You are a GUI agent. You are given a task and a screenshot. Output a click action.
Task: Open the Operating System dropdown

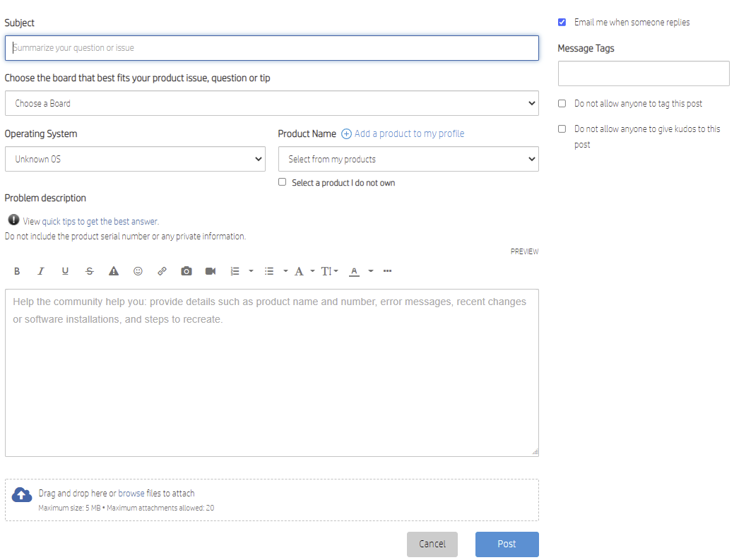134,158
